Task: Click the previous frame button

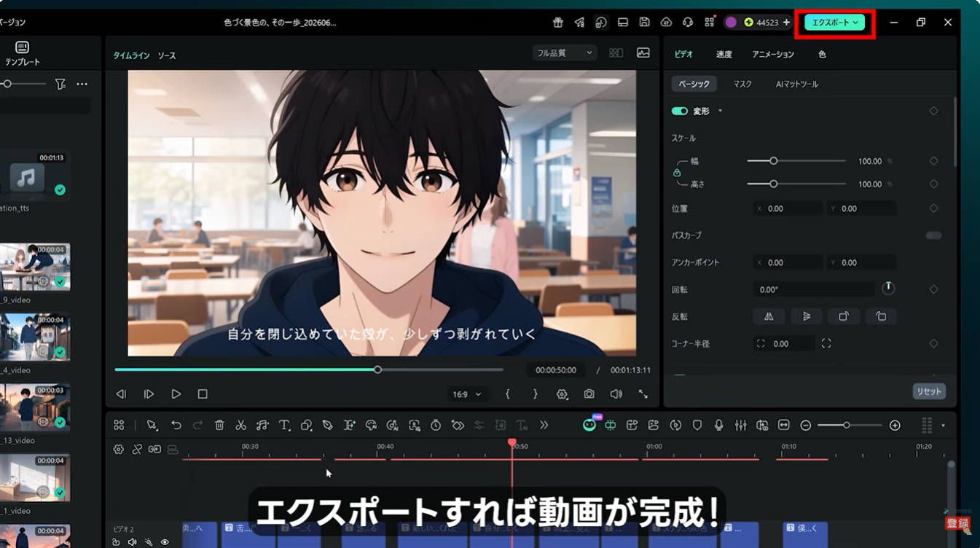Action: [121, 394]
